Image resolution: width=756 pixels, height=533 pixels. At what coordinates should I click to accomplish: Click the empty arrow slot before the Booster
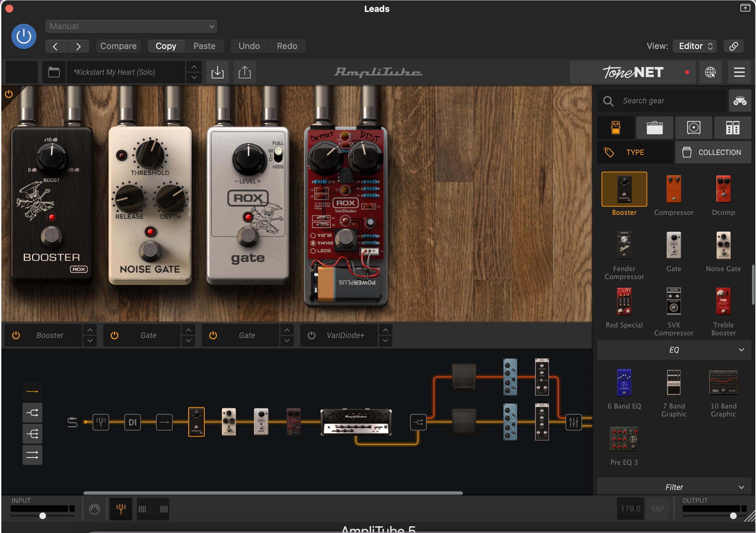pos(164,422)
